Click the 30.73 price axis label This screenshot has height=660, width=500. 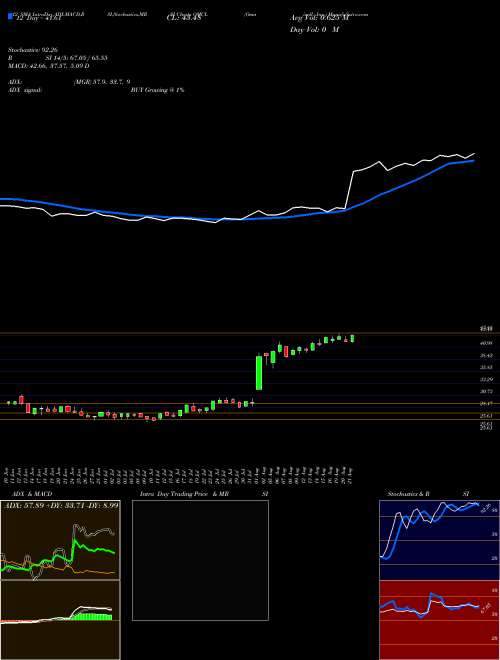pyautogui.click(x=486, y=391)
